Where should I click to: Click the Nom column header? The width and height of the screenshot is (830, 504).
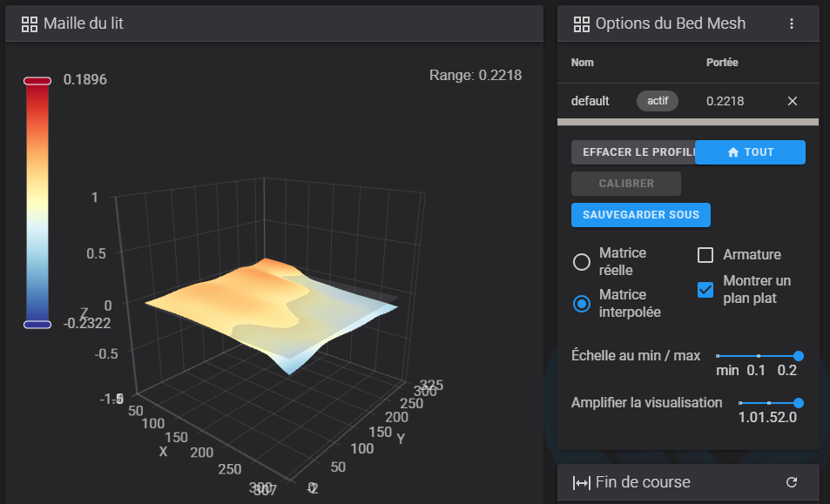pyautogui.click(x=583, y=63)
